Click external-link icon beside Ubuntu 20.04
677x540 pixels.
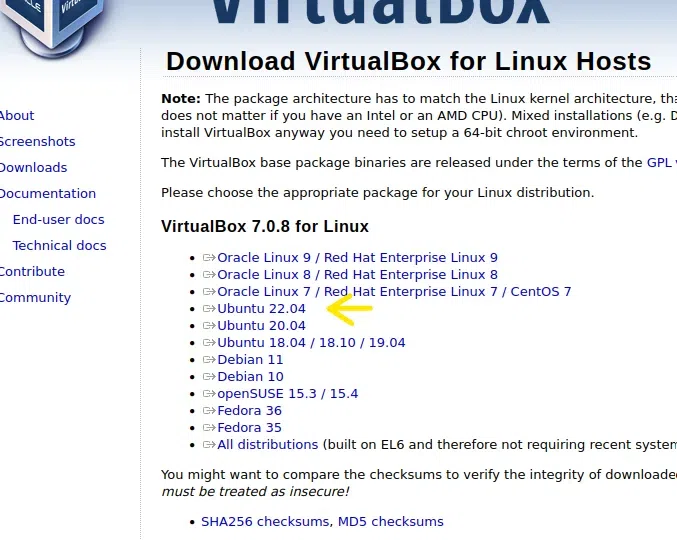pos(209,325)
